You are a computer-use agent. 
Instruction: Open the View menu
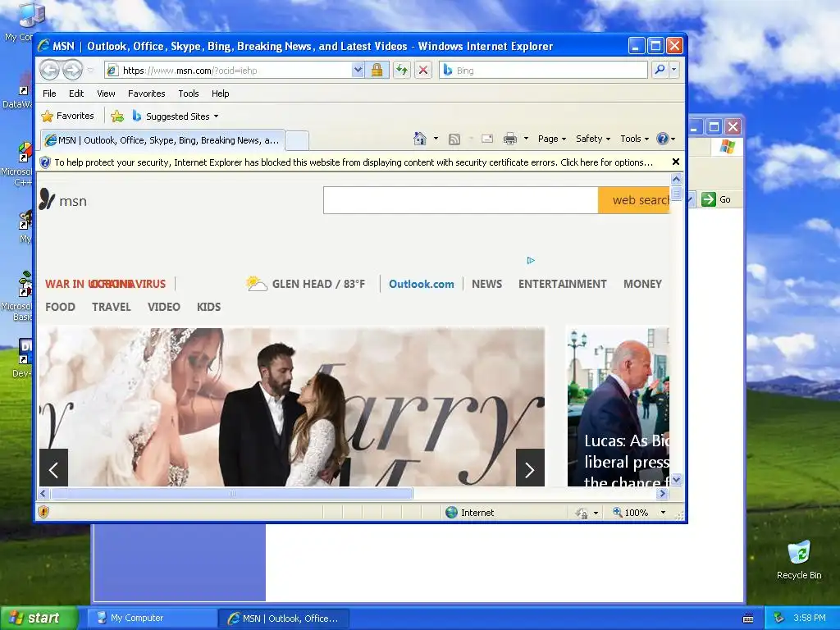(106, 94)
